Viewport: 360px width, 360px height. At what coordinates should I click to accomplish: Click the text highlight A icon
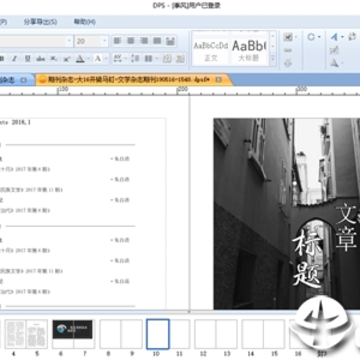pyautogui.click(x=98, y=59)
